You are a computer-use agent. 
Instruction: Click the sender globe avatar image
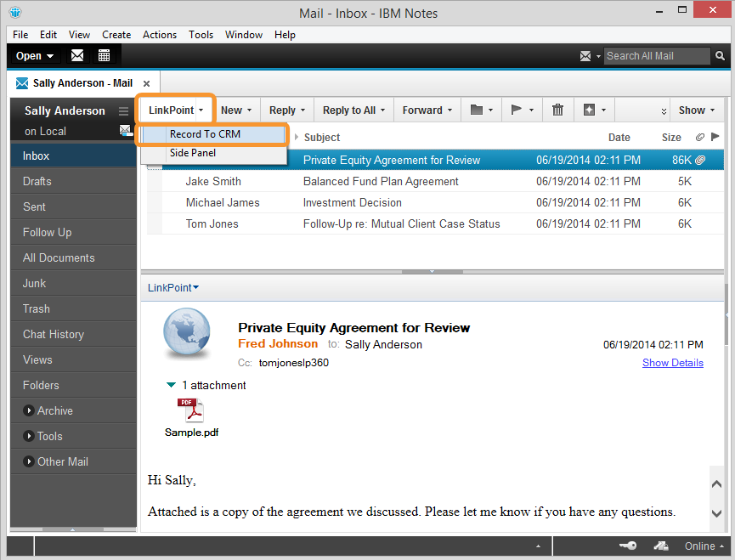pos(187,332)
